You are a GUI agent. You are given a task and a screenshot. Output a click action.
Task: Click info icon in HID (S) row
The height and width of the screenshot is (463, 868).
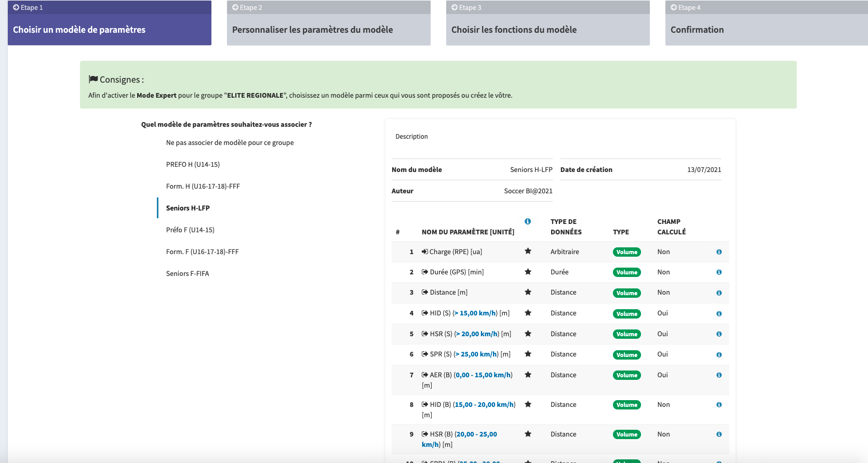[x=719, y=314]
